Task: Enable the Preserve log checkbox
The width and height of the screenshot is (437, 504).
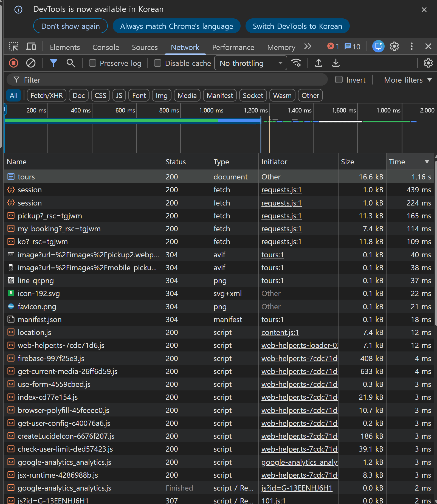Action: pos(93,63)
